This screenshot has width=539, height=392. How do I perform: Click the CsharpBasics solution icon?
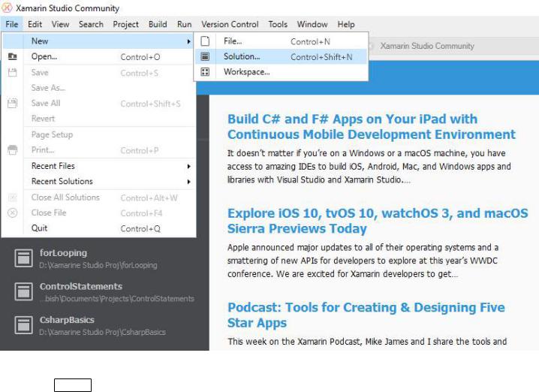[24, 325]
